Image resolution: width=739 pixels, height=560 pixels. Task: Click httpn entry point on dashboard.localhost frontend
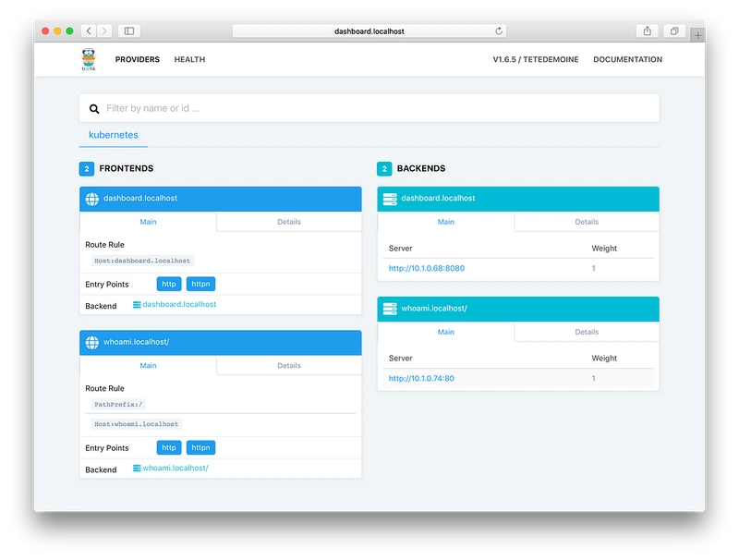click(x=200, y=284)
